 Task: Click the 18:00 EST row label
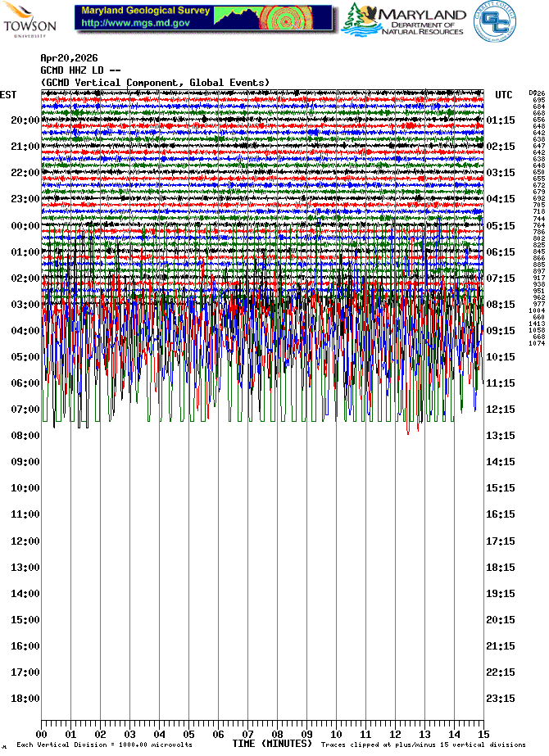coord(25,699)
